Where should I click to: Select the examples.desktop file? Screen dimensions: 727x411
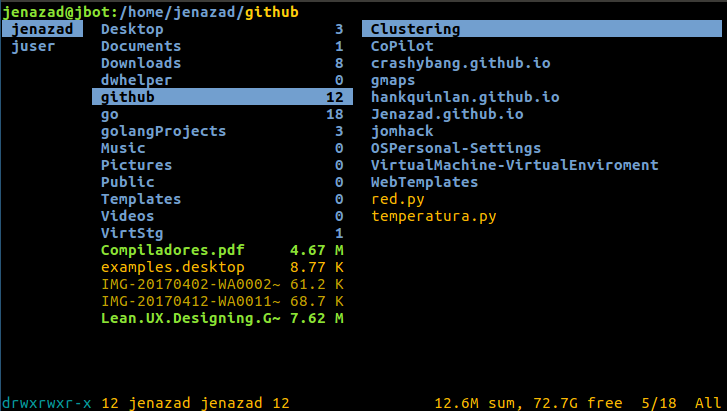click(223, 267)
